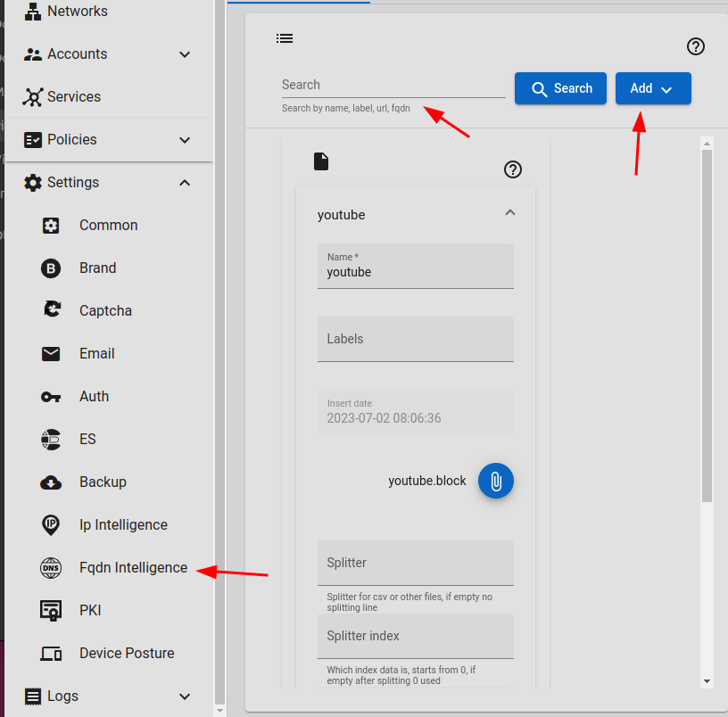The image size is (728, 717).
Task: Click the Ip Intelligence pin icon
Action: tap(51, 525)
